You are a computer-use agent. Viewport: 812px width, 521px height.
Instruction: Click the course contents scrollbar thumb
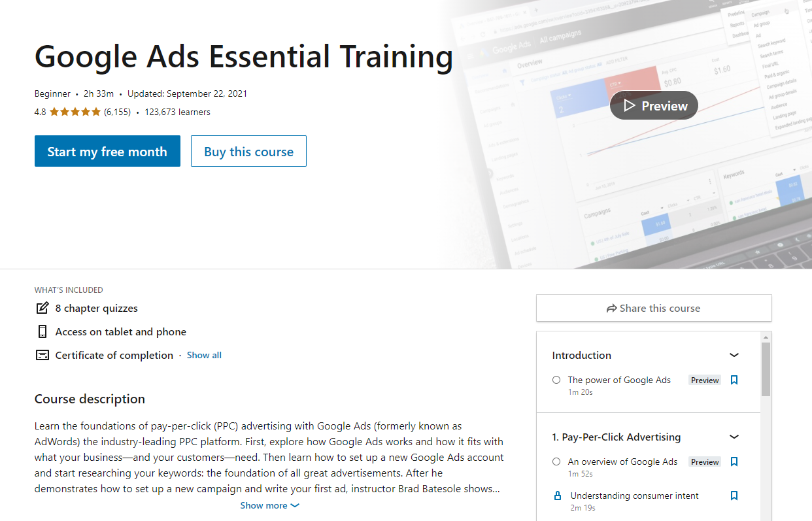click(x=766, y=369)
